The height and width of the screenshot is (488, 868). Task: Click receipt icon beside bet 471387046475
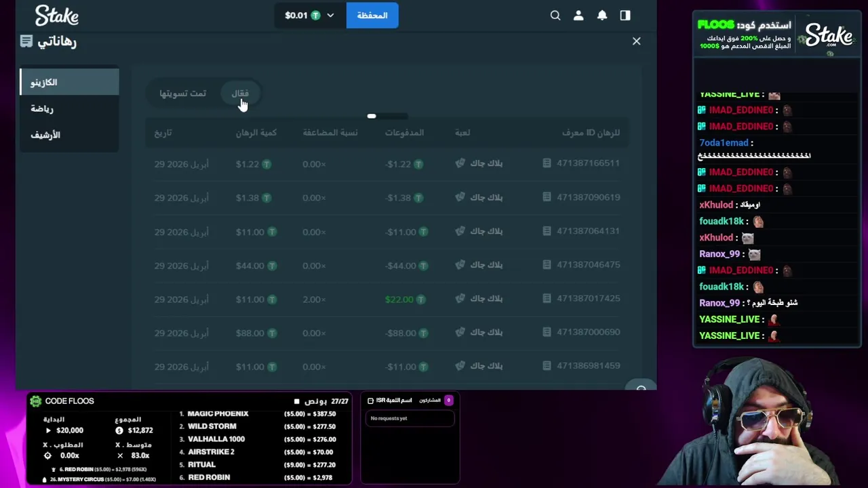[x=547, y=265]
